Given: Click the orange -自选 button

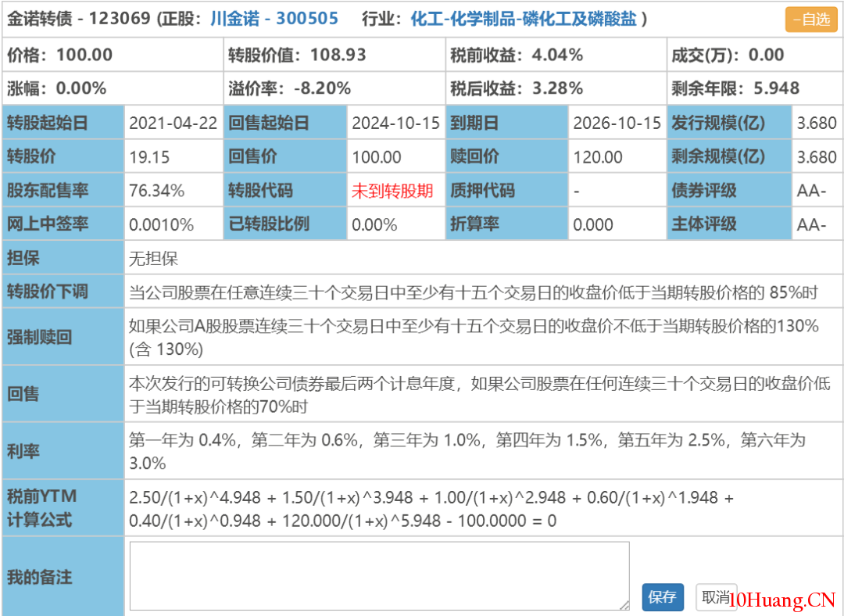Looking at the screenshot, I should coord(811,20).
